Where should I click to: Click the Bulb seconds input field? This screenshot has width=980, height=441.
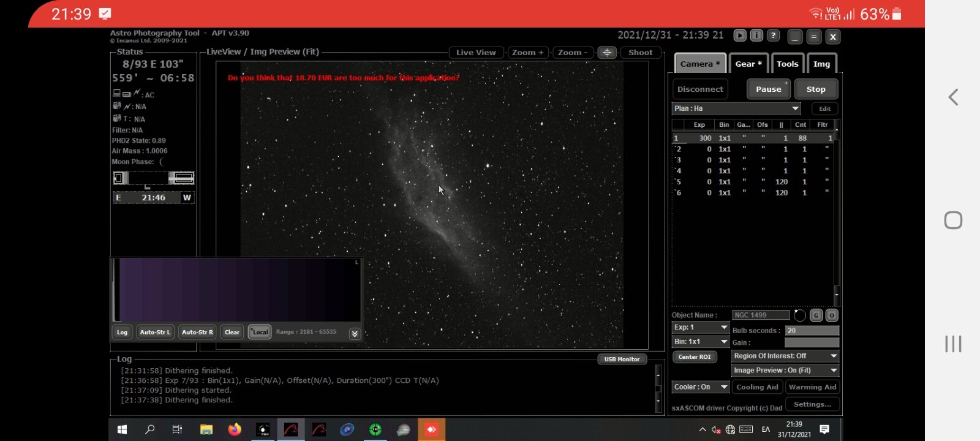click(x=812, y=330)
